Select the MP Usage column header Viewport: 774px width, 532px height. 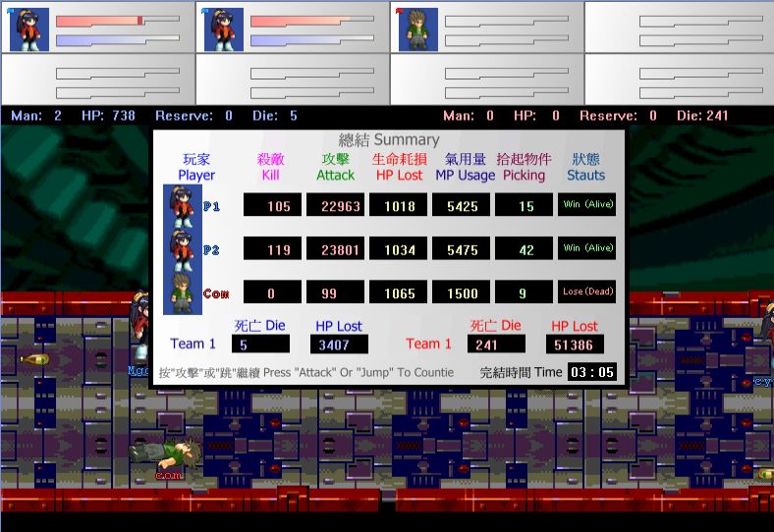(x=465, y=167)
